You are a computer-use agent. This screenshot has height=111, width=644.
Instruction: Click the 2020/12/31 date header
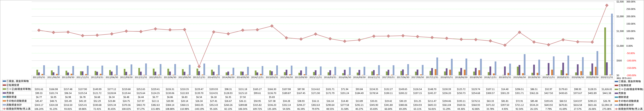tap(607, 77)
